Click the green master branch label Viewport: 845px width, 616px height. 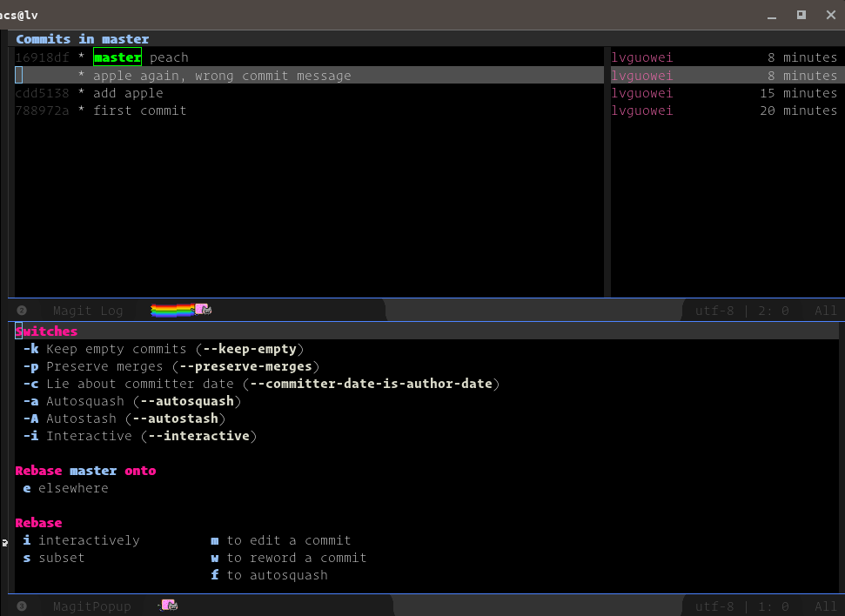[117, 57]
